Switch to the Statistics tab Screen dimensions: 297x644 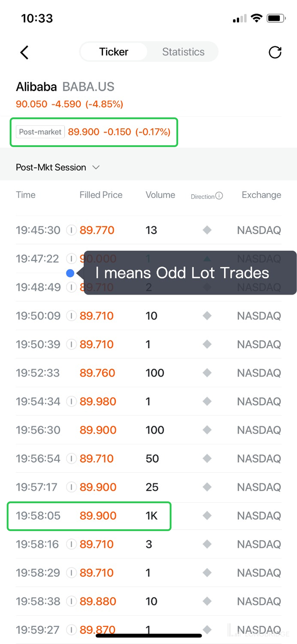[183, 52]
